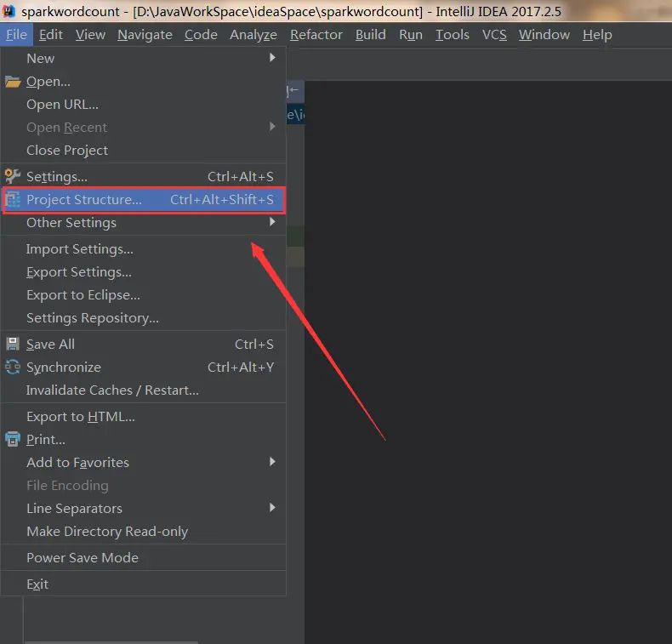Expand the Open Recent submenu arrow
This screenshot has height=644, width=672.
(272, 127)
